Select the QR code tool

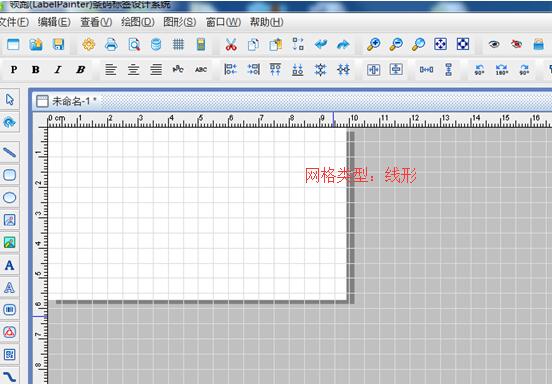pos(10,354)
